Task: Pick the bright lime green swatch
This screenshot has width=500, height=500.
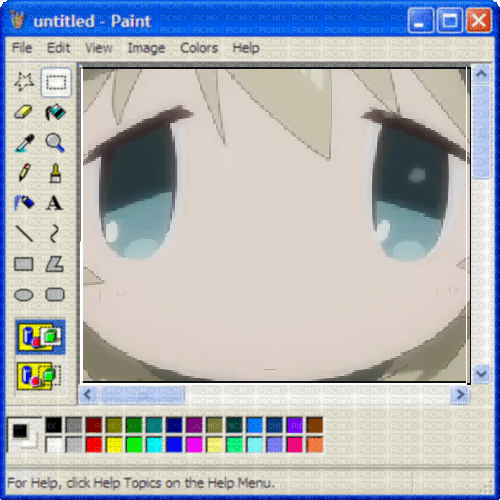Action: point(134,445)
